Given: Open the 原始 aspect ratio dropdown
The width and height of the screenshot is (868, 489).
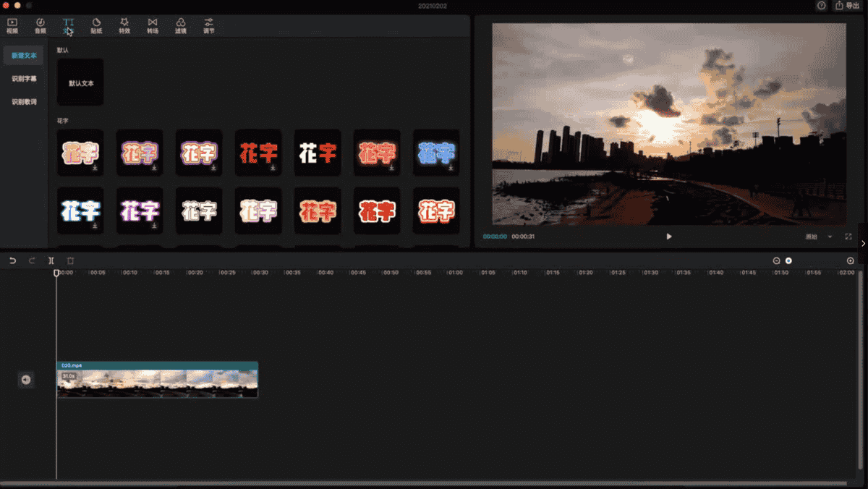Looking at the screenshot, I should [819, 237].
